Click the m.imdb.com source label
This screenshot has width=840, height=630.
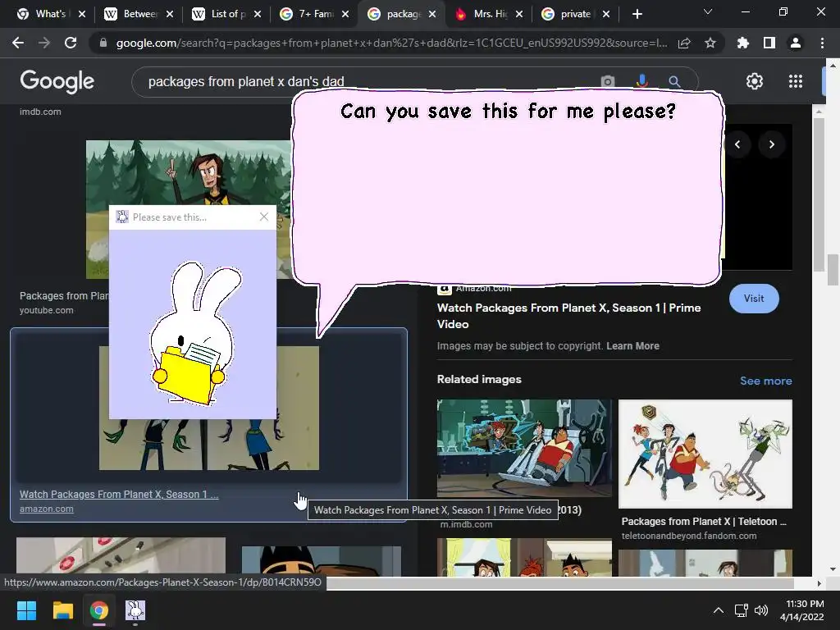pos(466,524)
